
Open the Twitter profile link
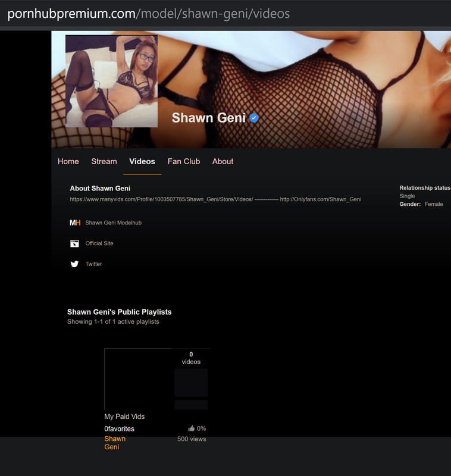coord(93,264)
